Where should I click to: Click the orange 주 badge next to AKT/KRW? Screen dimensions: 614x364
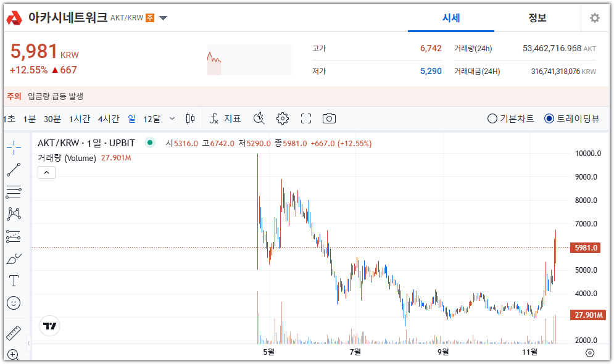tap(150, 18)
